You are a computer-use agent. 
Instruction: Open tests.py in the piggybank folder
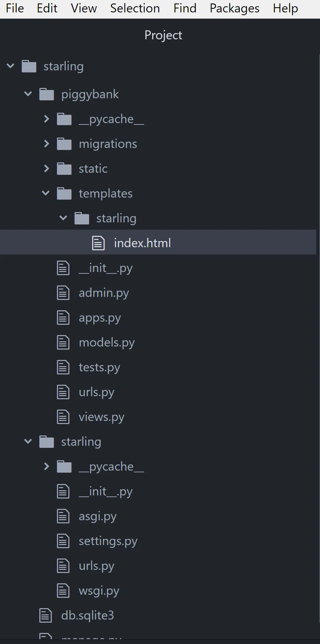[99, 368]
